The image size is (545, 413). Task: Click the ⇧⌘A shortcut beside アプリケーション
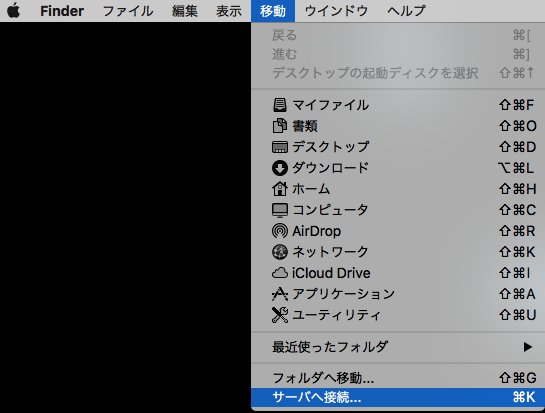click(517, 294)
